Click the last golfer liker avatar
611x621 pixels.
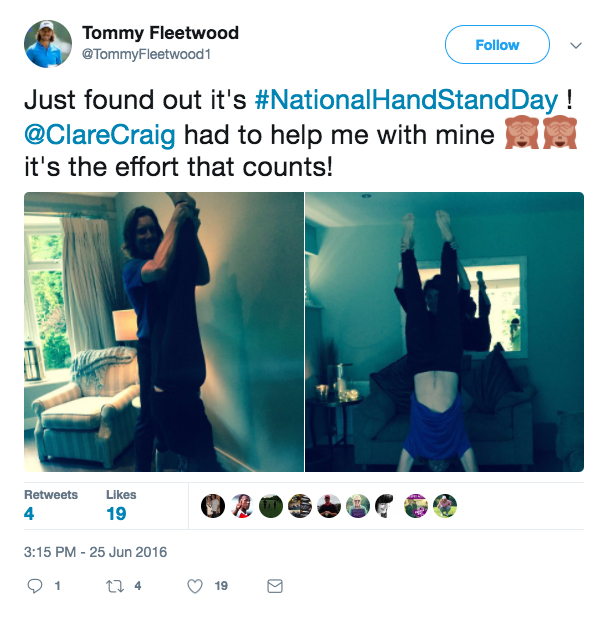click(445, 506)
